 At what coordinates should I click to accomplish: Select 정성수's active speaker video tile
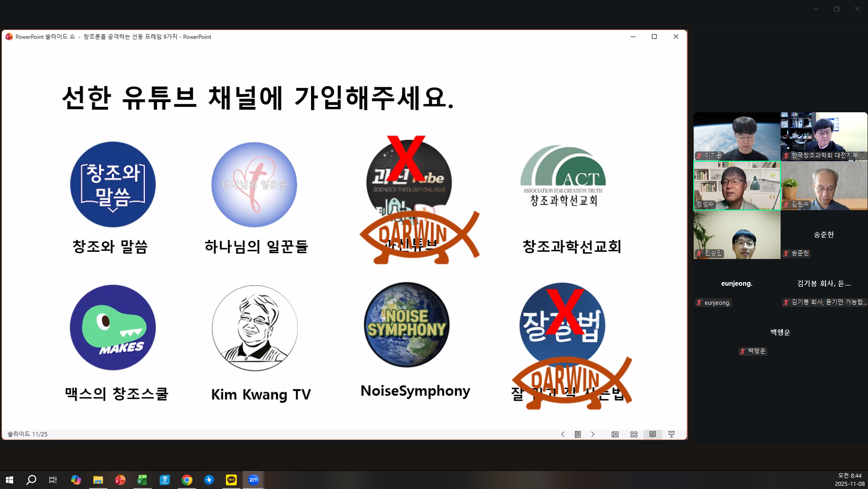[737, 186]
